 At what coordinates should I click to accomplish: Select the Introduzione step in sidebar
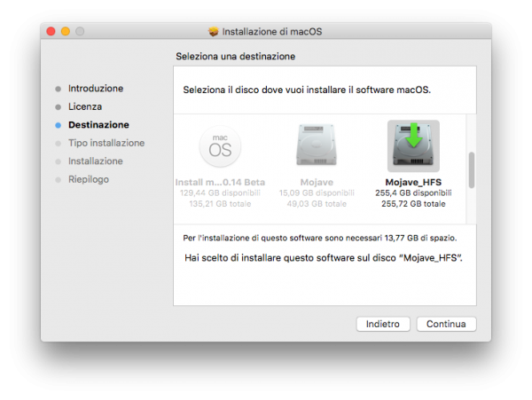[x=96, y=88]
